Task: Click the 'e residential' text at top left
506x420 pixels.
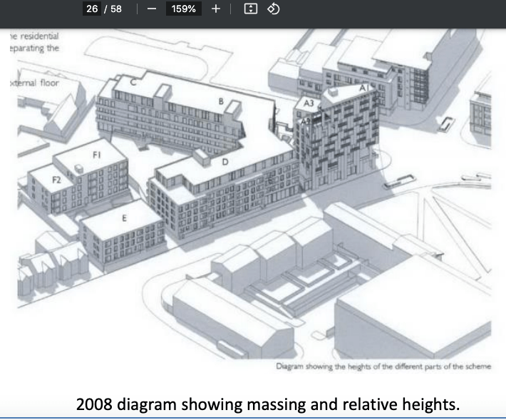Action: [34, 36]
